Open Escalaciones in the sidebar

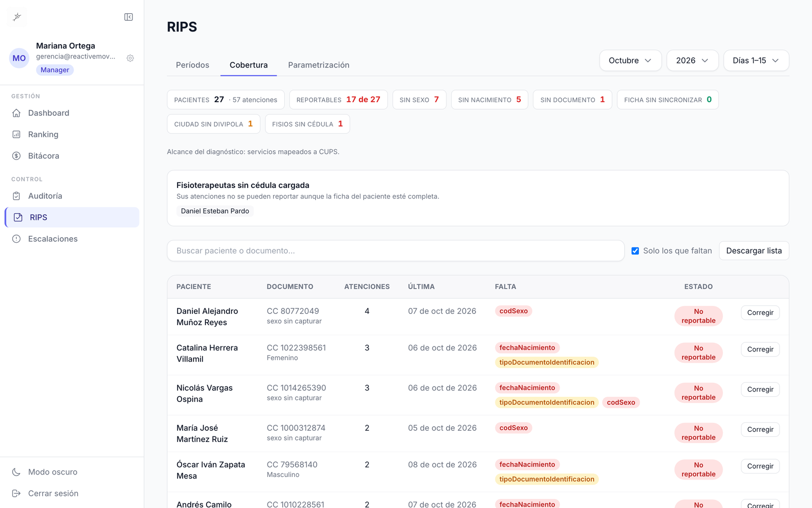(72, 239)
